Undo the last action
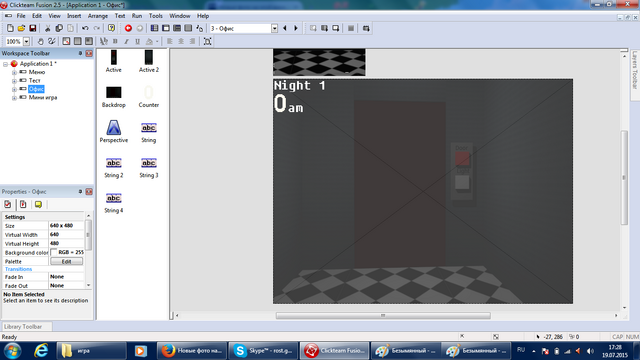Viewport: 640px width, 360px height. click(85, 28)
